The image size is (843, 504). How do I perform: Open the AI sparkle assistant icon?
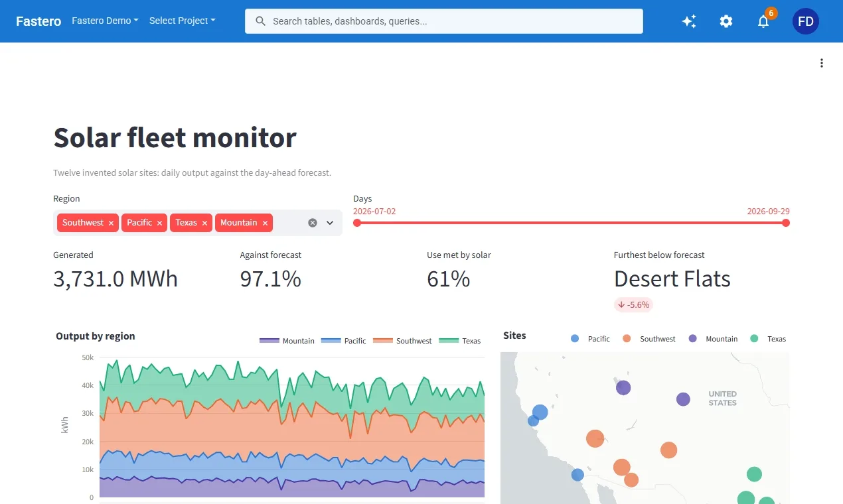689,21
